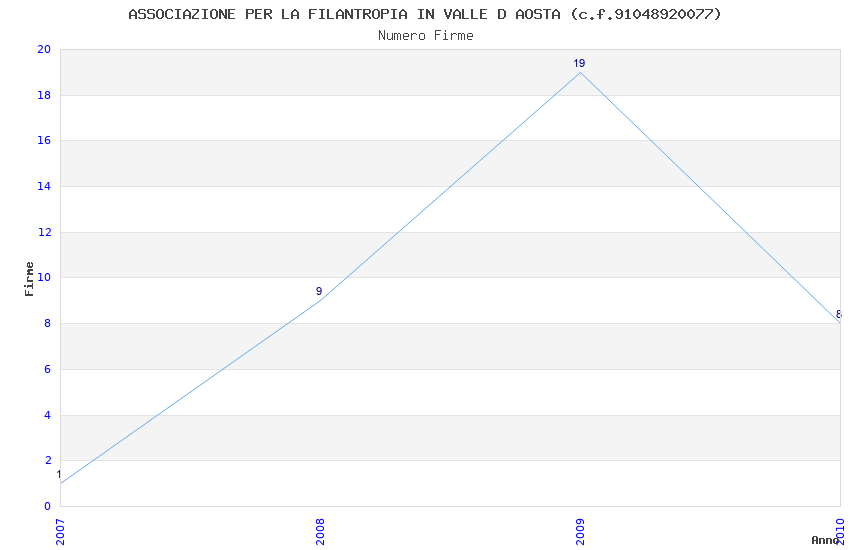Click y-axis tick value 4
Viewport: 850px width, 550px height.
(48, 416)
